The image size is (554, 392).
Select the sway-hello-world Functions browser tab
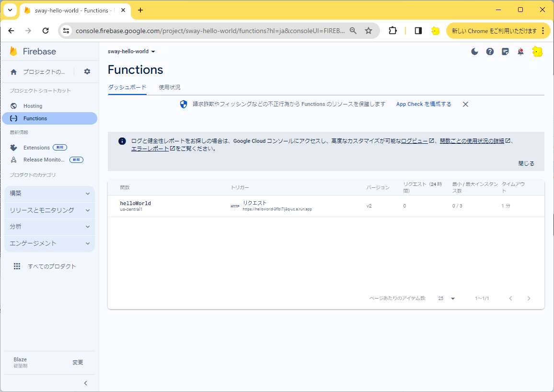(75, 11)
